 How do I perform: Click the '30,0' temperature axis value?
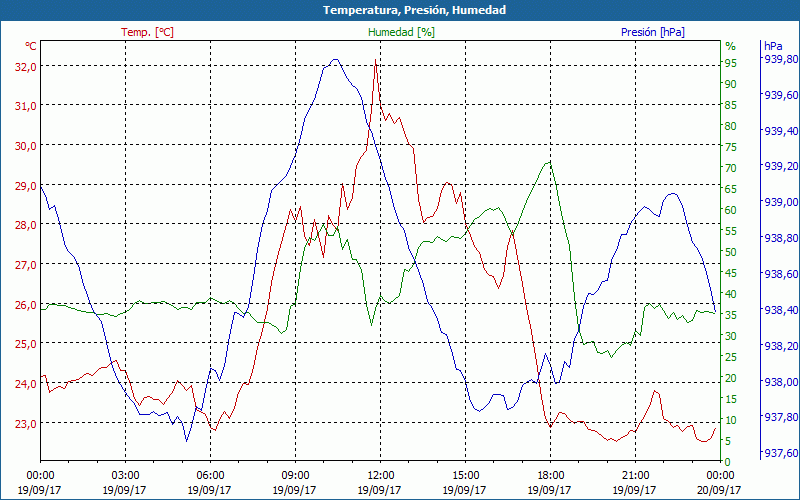26,146
